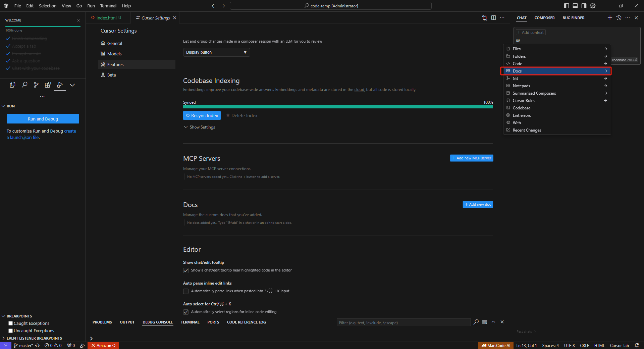Open chat panel more options
Screen dimensions: 644x349
[628, 18]
